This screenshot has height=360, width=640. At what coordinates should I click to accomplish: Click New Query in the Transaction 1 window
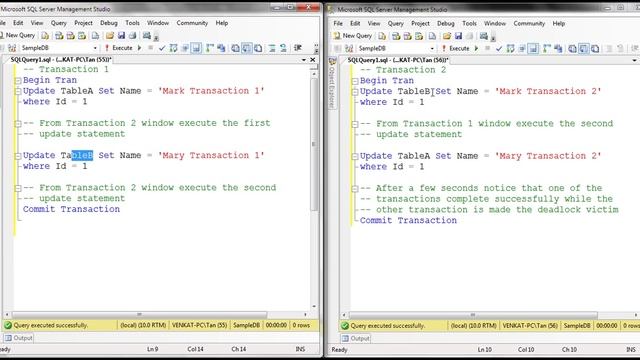coord(18,36)
